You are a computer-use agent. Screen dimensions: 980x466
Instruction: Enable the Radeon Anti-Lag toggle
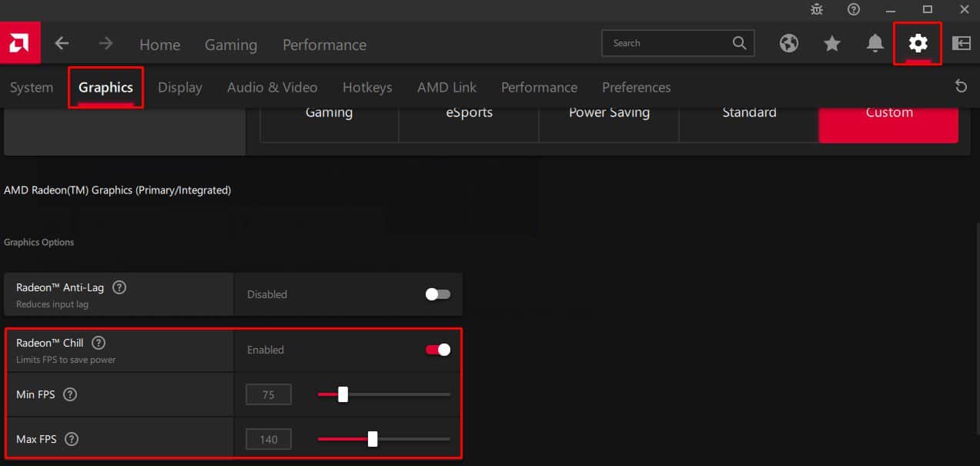pyautogui.click(x=438, y=294)
